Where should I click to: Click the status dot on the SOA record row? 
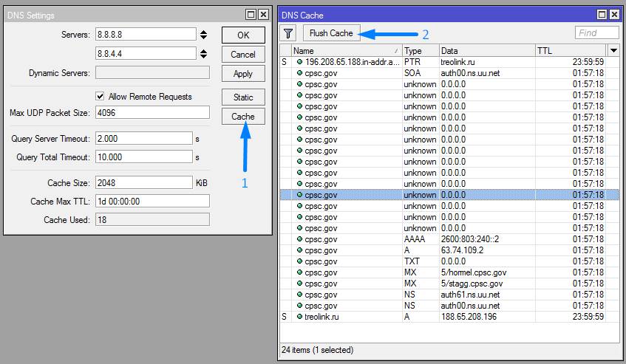[299, 73]
